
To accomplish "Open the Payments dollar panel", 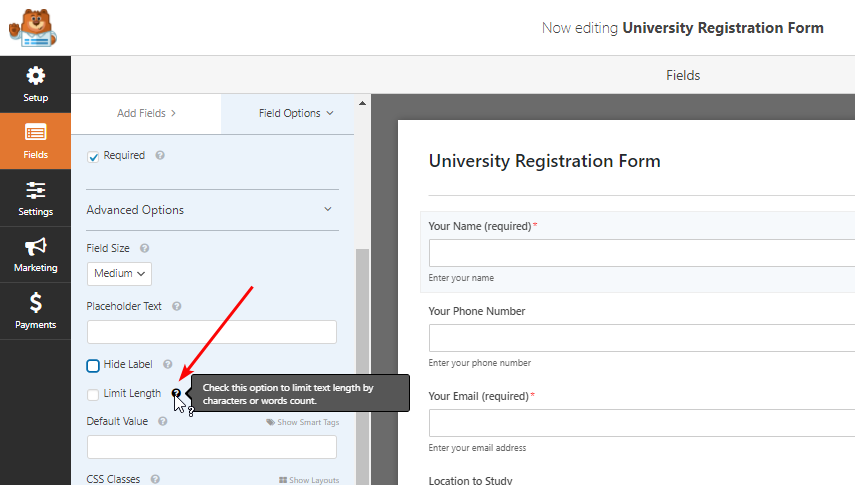I will click(35, 311).
